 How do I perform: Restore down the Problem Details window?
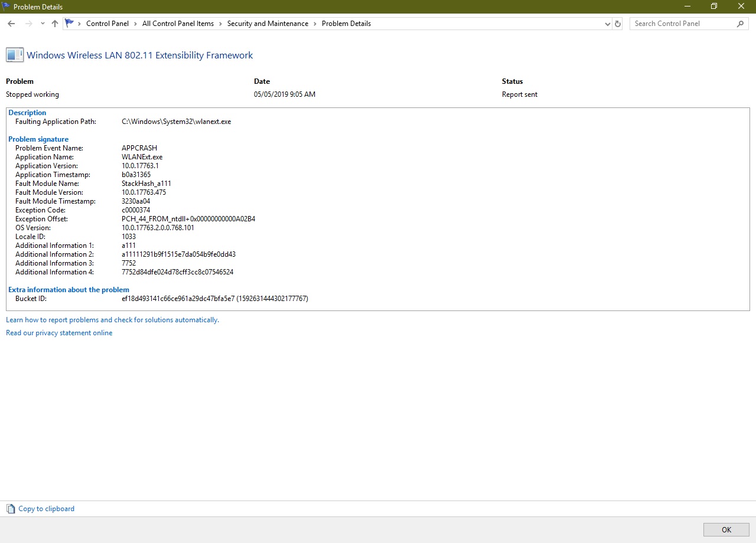(714, 6)
